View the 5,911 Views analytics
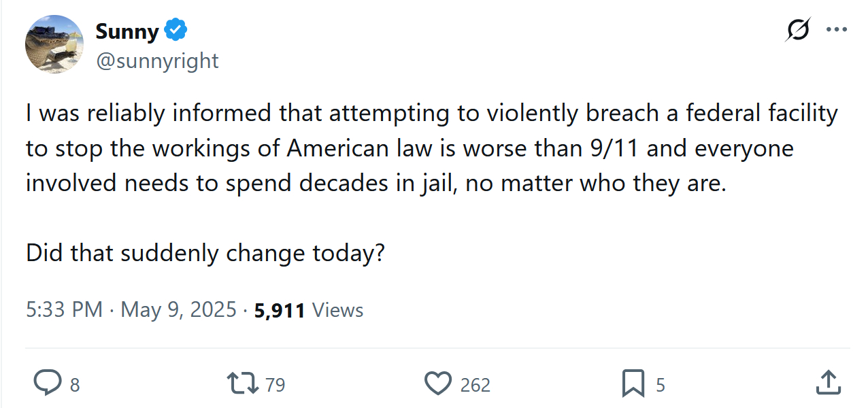This screenshot has width=868, height=408. (309, 310)
